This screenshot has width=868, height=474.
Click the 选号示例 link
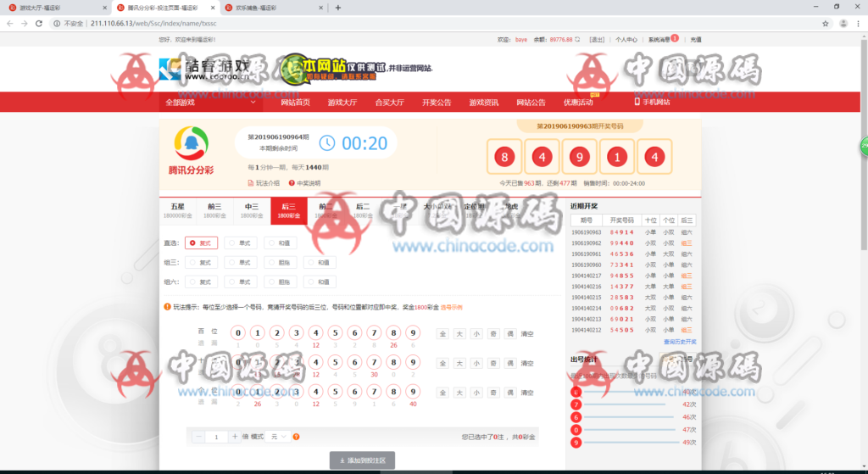[451, 307]
